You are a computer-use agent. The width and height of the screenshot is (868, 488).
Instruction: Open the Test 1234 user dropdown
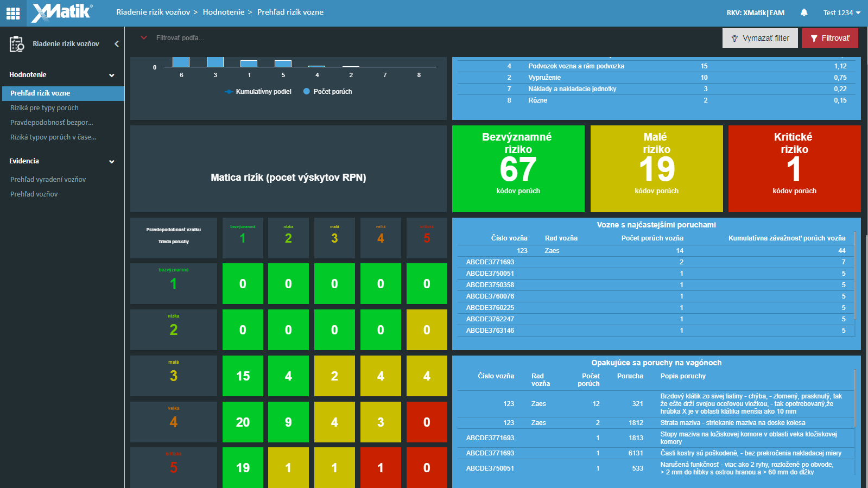(841, 12)
